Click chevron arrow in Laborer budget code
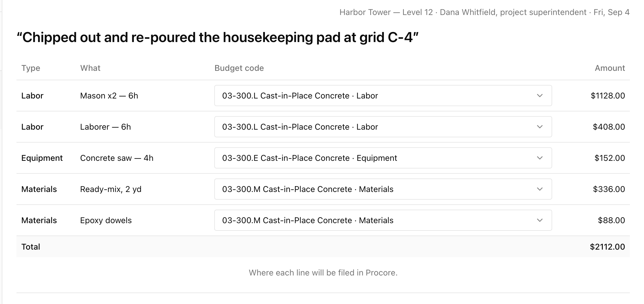Viewport: 644px width, 304px height. pos(540,127)
